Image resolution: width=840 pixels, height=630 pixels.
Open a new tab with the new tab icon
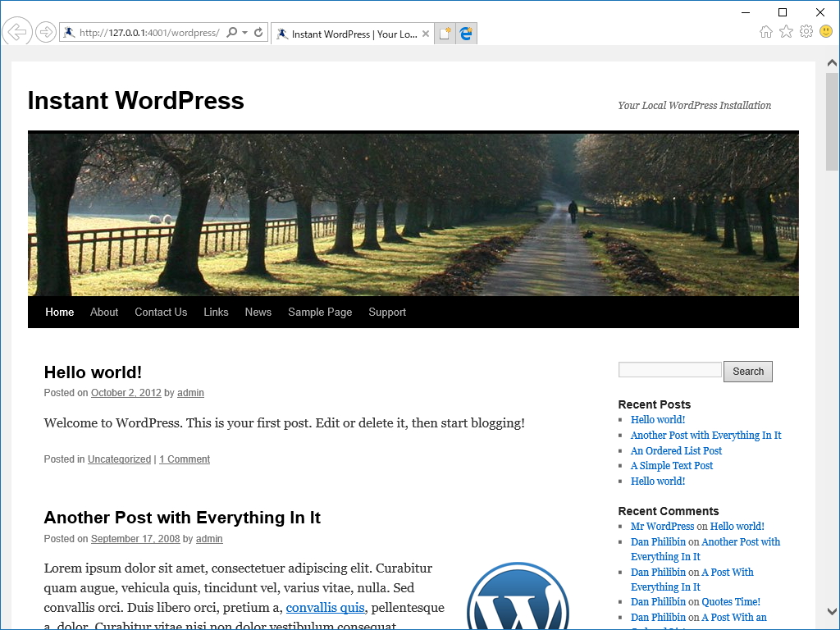(x=444, y=33)
